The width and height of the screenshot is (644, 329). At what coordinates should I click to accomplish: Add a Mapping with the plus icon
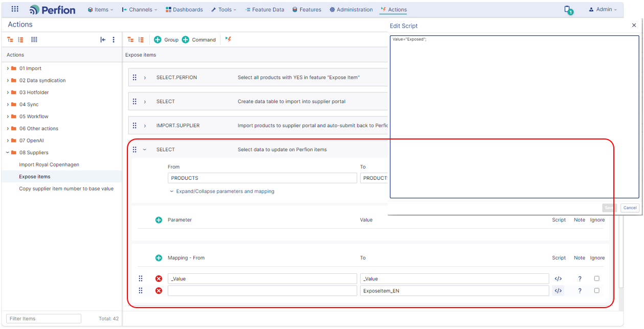click(x=159, y=258)
